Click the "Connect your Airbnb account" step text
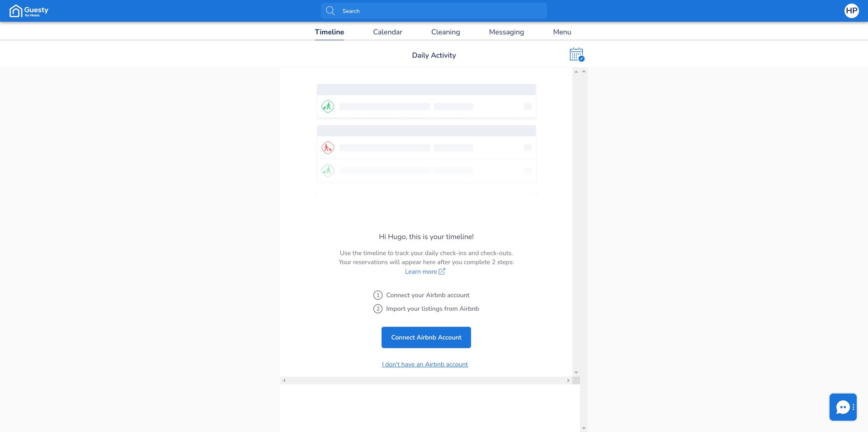This screenshot has width=868, height=432. 428,295
